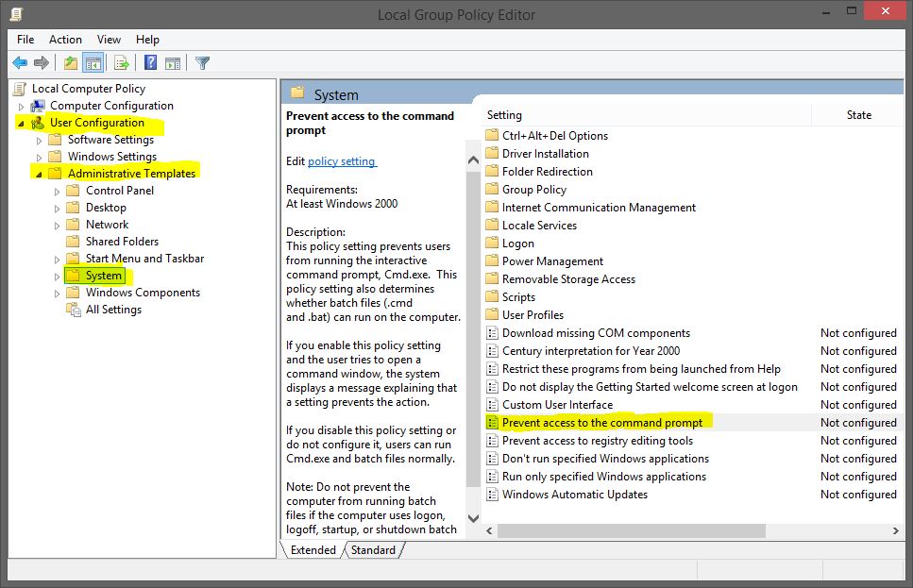Click the Ctrl+Alt+Del Options folder icon

(x=492, y=135)
